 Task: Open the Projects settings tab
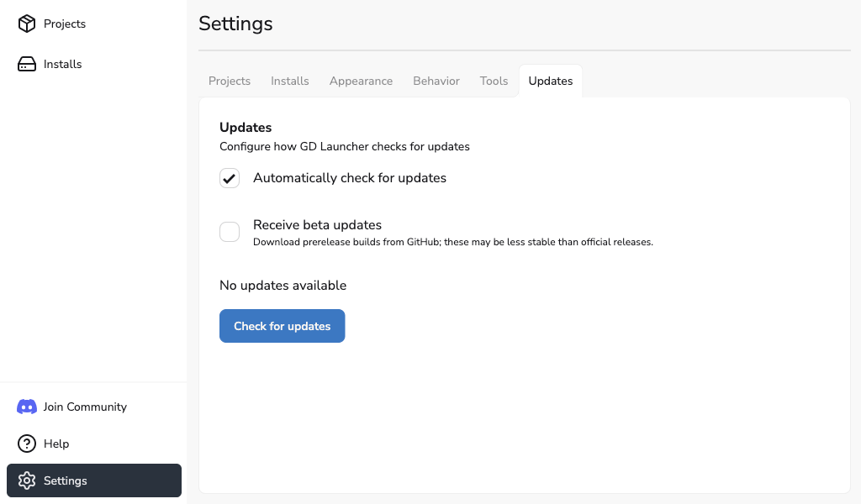(x=229, y=81)
